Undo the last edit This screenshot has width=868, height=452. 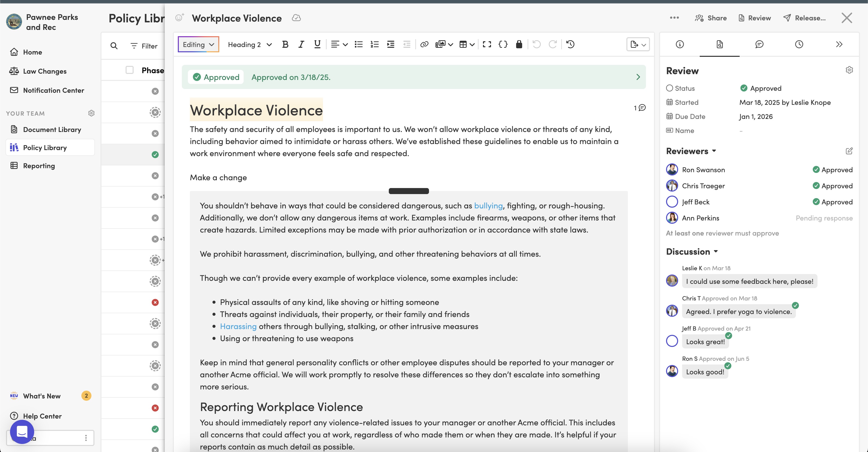point(536,44)
